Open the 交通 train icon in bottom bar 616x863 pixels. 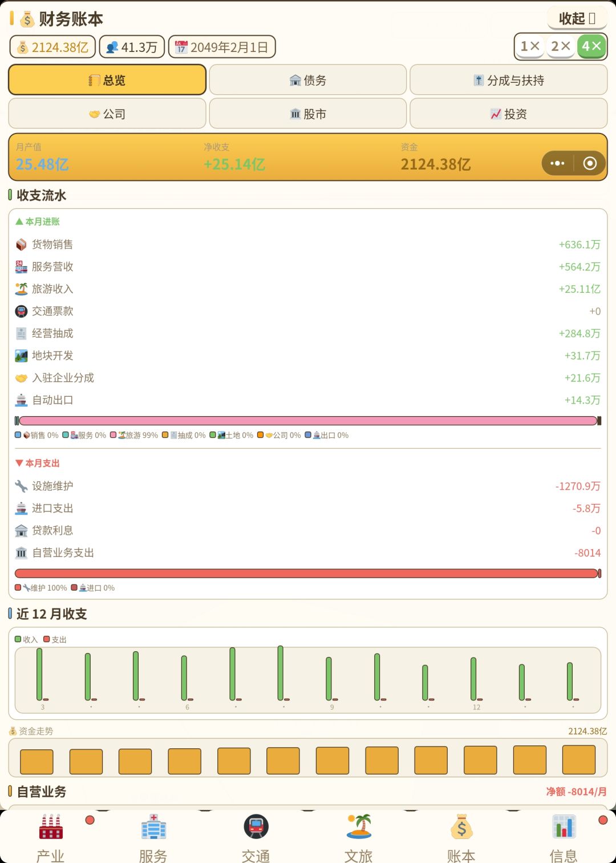coord(256,826)
